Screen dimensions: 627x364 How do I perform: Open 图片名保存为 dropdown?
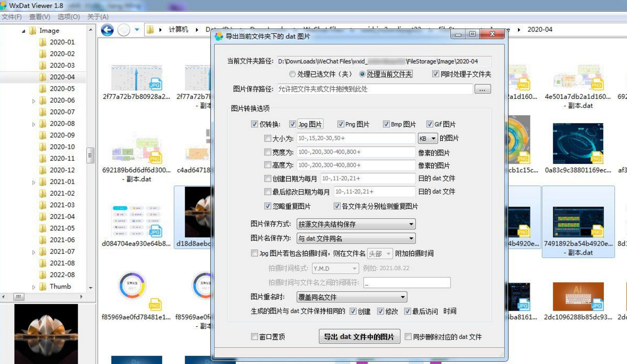[356, 238]
